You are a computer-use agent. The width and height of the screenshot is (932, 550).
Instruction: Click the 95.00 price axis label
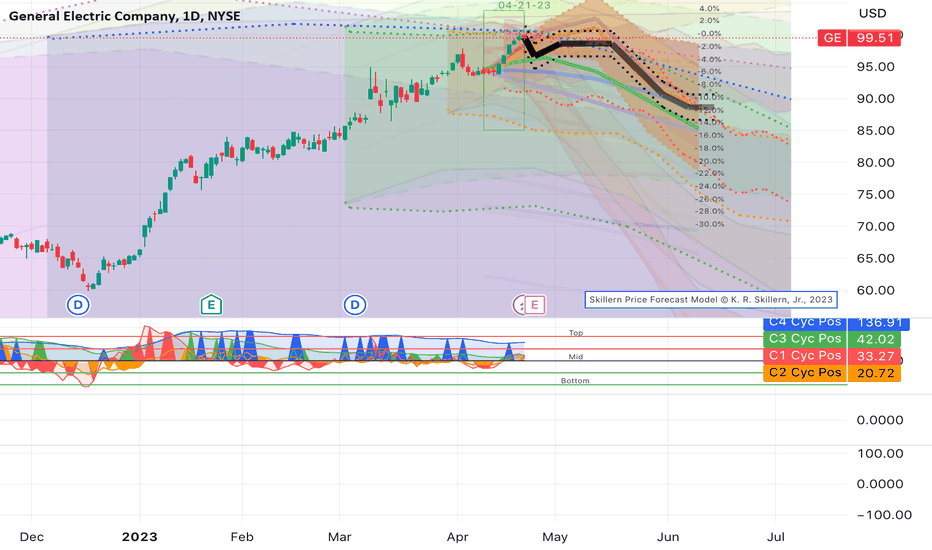(x=876, y=67)
